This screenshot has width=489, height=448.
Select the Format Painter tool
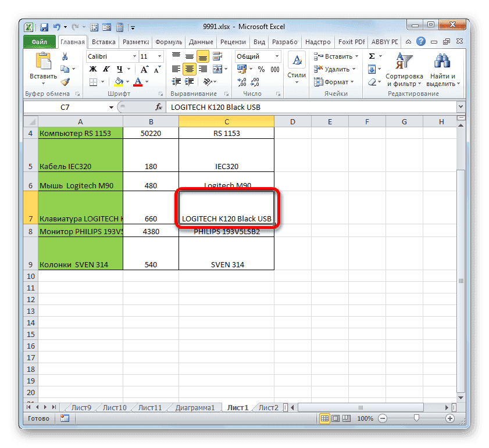click(x=65, y=82)
